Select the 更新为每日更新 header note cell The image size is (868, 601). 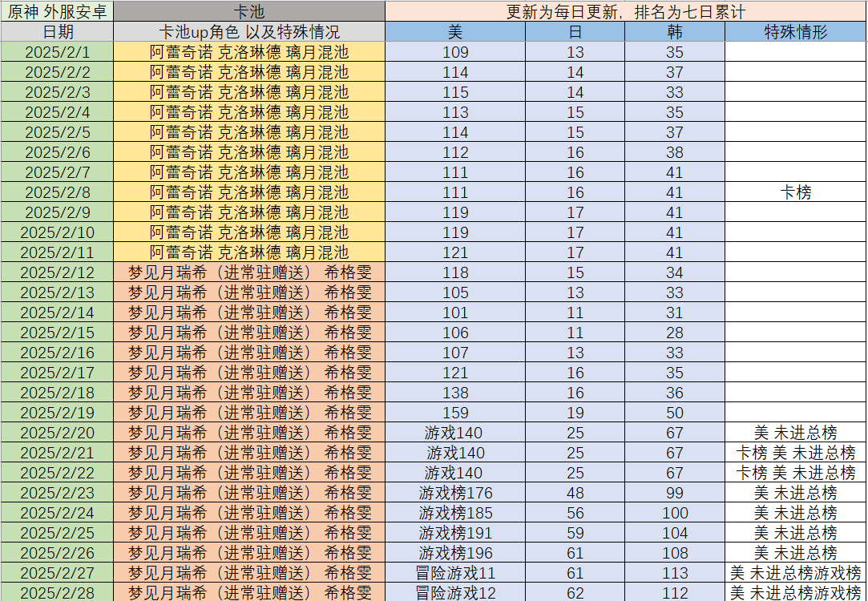click(625, 11)
